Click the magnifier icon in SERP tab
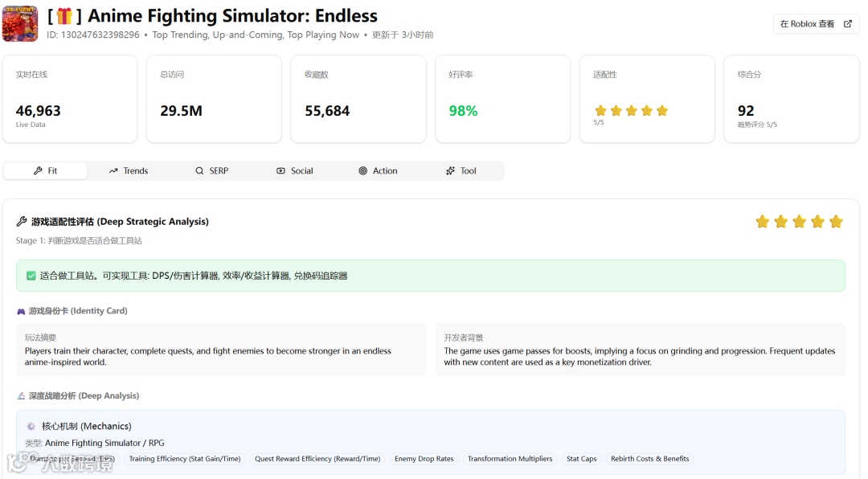Viewport: 868px width, 479px height. [x=199, y=170]
